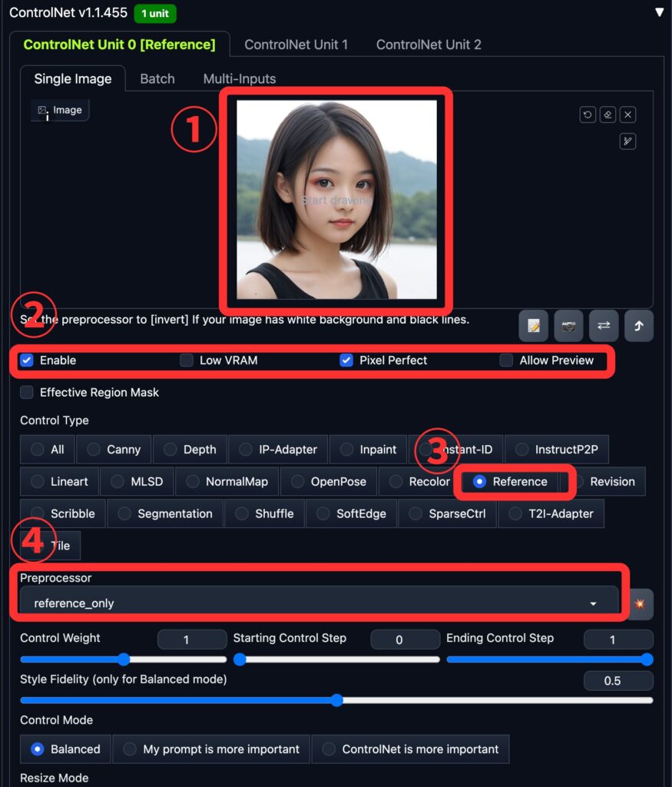Image resolution: width=672 pixels, height=787 pixels.
Task: Remove the uploaded image with X icon
Action: tap(627, 115)
